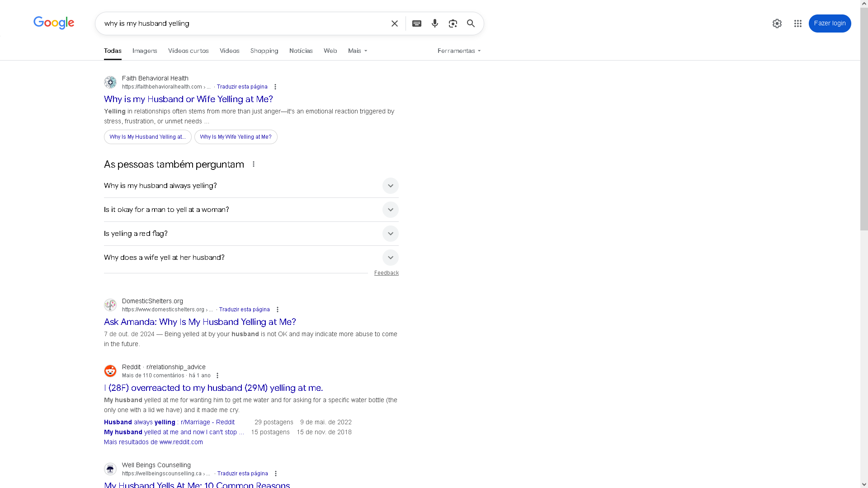The width and height of the screenshot is (868, 488).
Task: Click the vertical page scrollbar thumb
Action: (864, 118)
